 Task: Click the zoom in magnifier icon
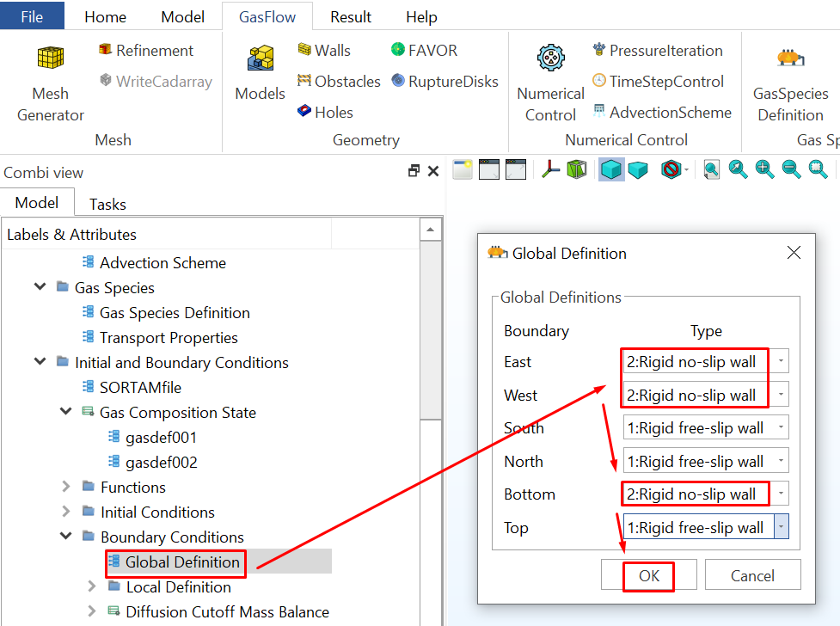click(764, 169)
